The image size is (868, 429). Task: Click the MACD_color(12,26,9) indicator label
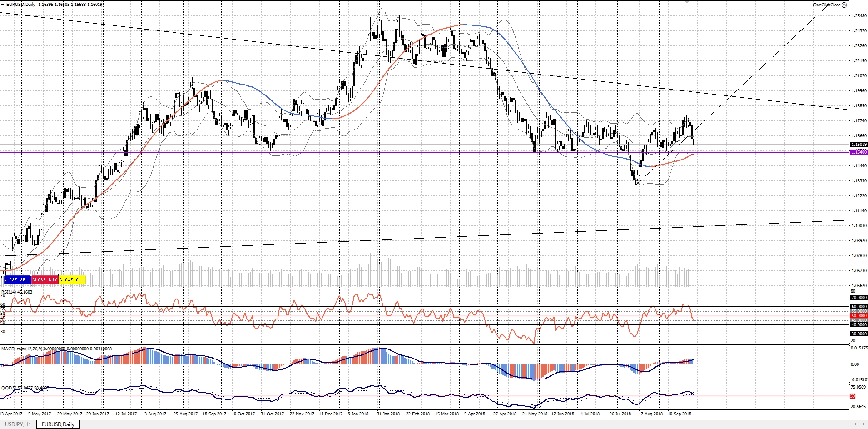pos(27,349)
